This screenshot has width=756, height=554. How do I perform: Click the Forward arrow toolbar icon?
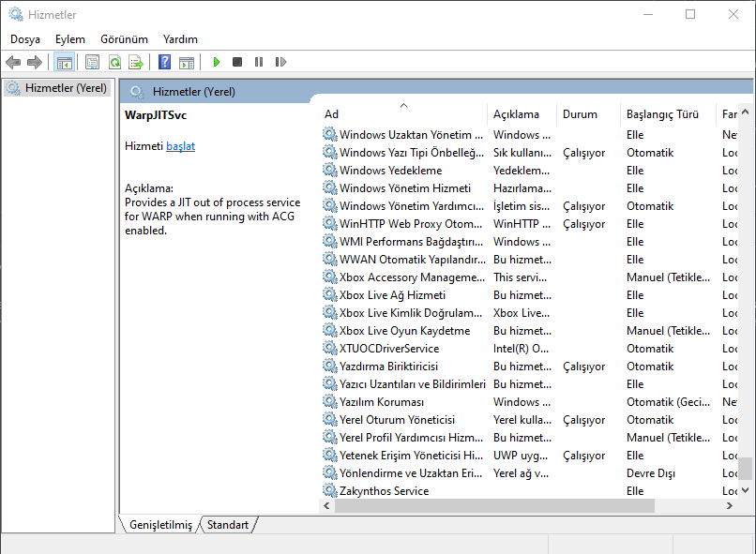coord(34,62)
